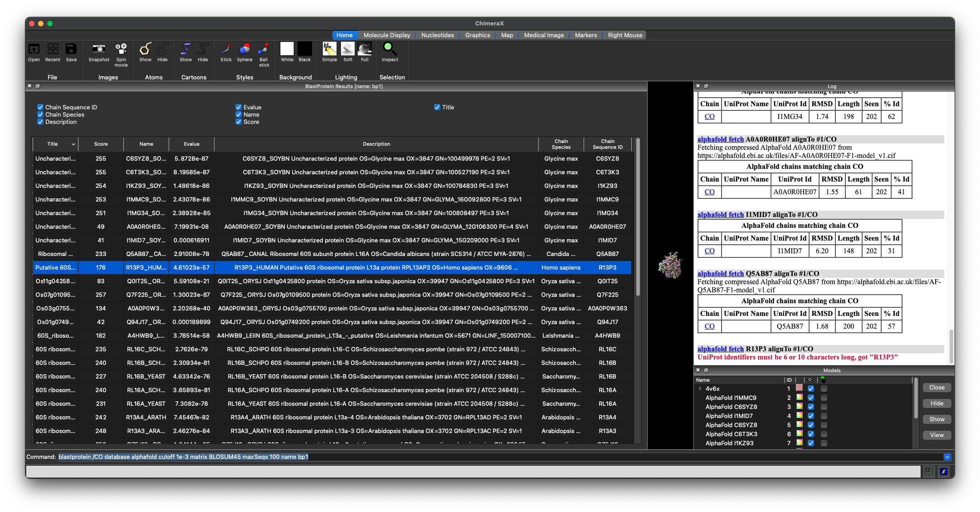Click the Title column sort arrow
Image resolution: width=980 pixels, height=512 pixels.
[x=73, y=144]
